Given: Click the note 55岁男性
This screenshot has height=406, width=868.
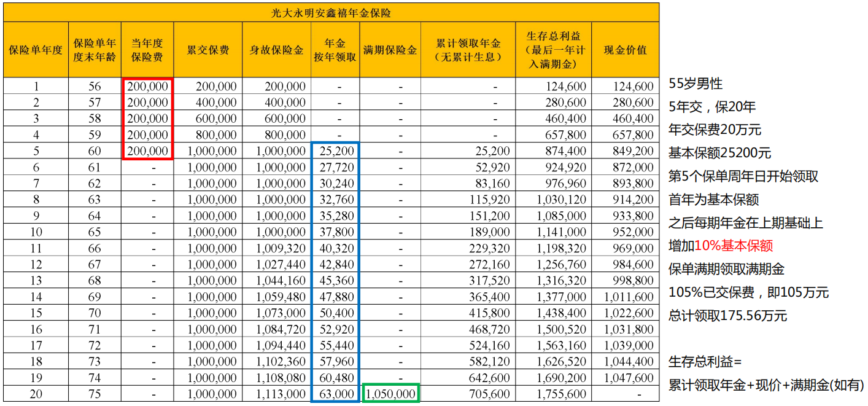Looking at the screenshot, I should pos(696,84).
